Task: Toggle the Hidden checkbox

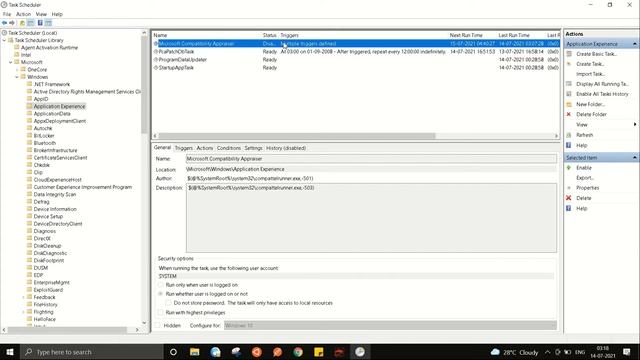Action: [x=158, y=326]
